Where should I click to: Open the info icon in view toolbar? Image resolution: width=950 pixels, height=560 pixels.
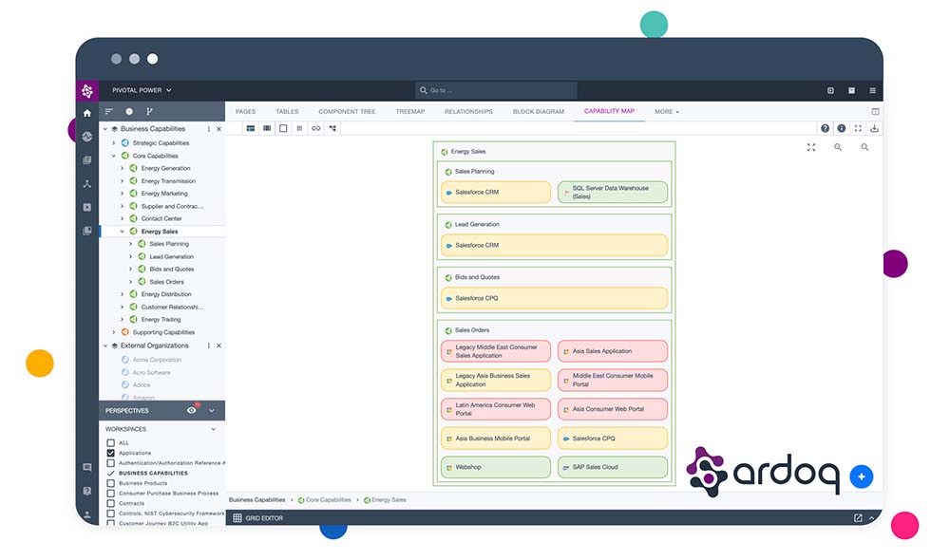click(842, 128)
